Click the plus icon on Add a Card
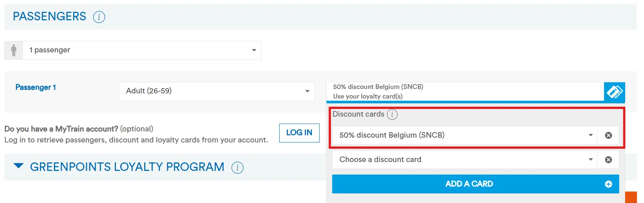 tap(608, 184)
